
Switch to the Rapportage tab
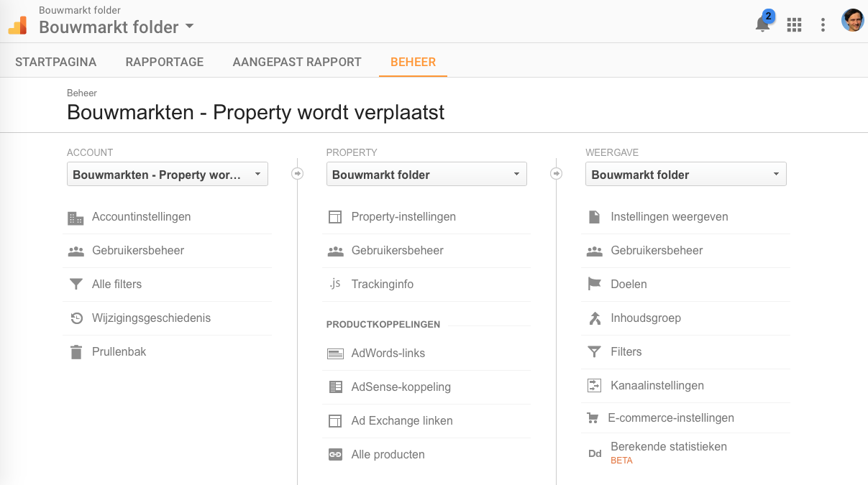[x=165, y=62]
